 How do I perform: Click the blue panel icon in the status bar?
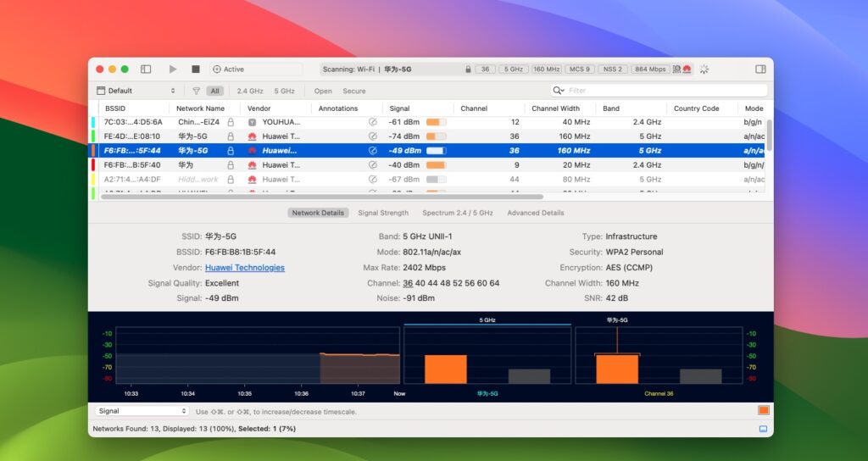tap(763, 429)
